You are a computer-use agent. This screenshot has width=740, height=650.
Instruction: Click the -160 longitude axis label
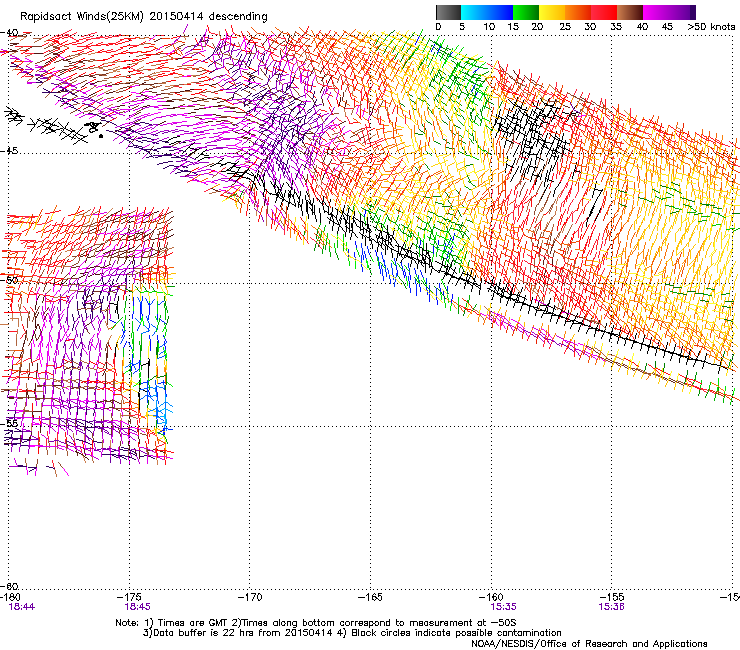[x=491, y=598]
